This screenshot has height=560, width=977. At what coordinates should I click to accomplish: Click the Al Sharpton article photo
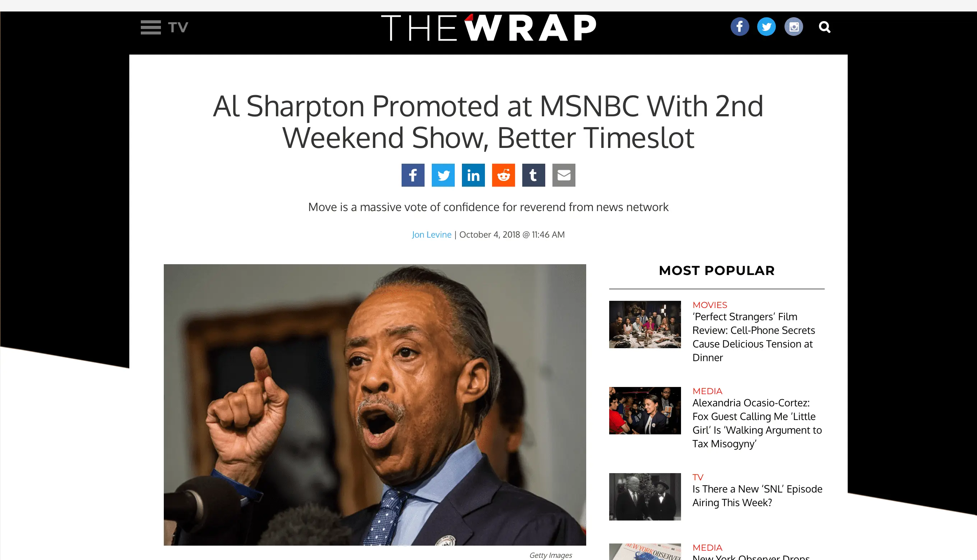[x=375, y=405]
